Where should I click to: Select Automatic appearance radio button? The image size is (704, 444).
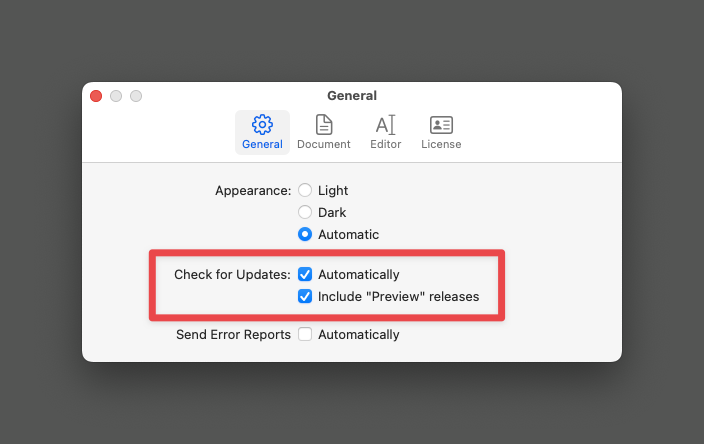click(305, 234)
